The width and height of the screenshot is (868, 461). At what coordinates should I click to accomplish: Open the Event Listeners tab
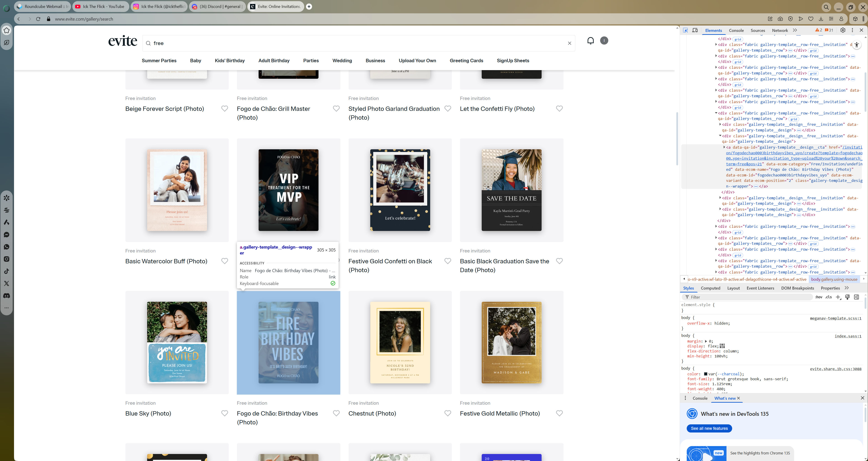[x=760, y=288]
